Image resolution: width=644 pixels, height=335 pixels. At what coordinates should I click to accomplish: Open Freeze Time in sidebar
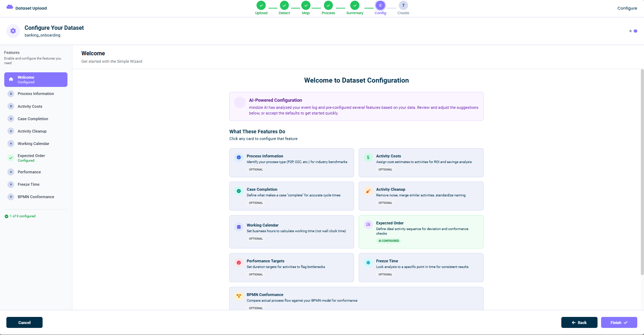tap(36, 184)
